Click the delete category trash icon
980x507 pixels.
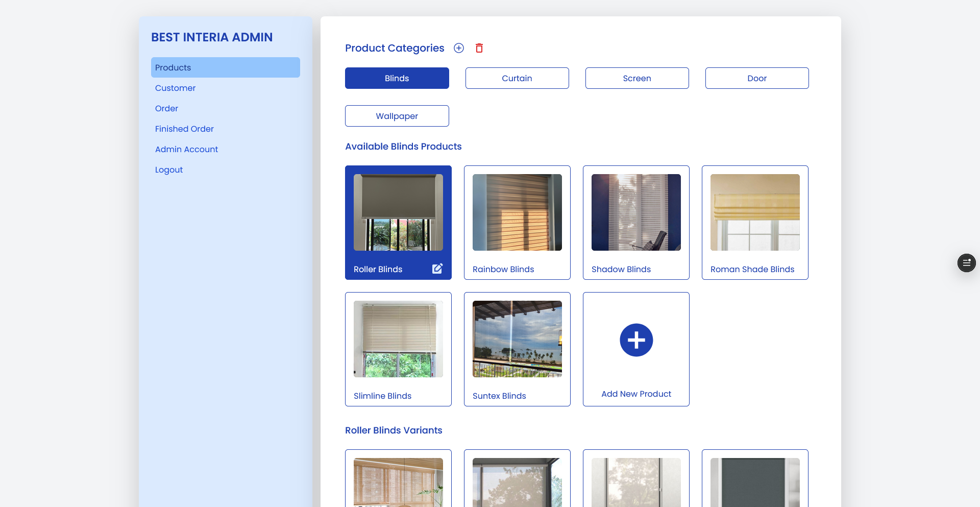point(479,47)
